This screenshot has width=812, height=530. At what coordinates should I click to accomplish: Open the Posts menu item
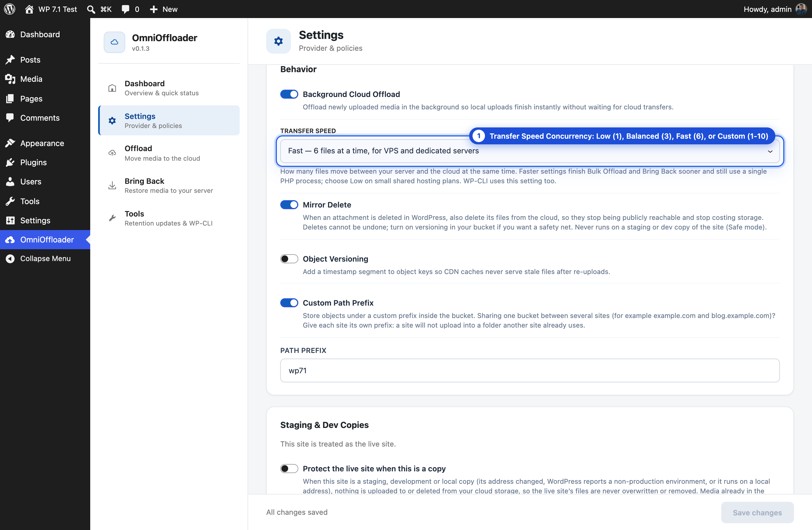pyautogui.click(x=45, y=60)
